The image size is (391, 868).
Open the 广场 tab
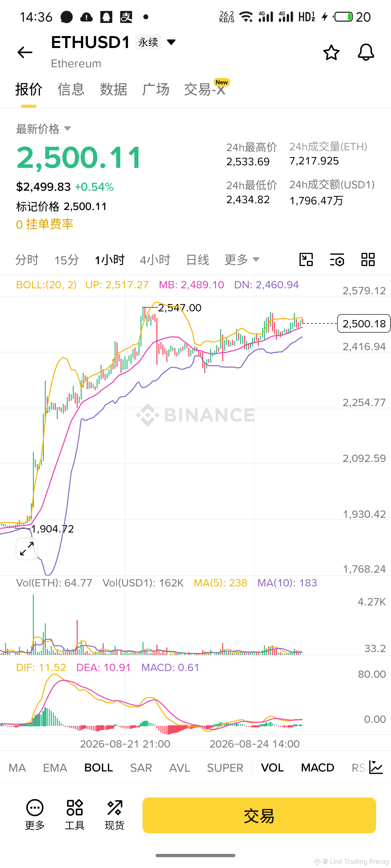click(156, 89)
